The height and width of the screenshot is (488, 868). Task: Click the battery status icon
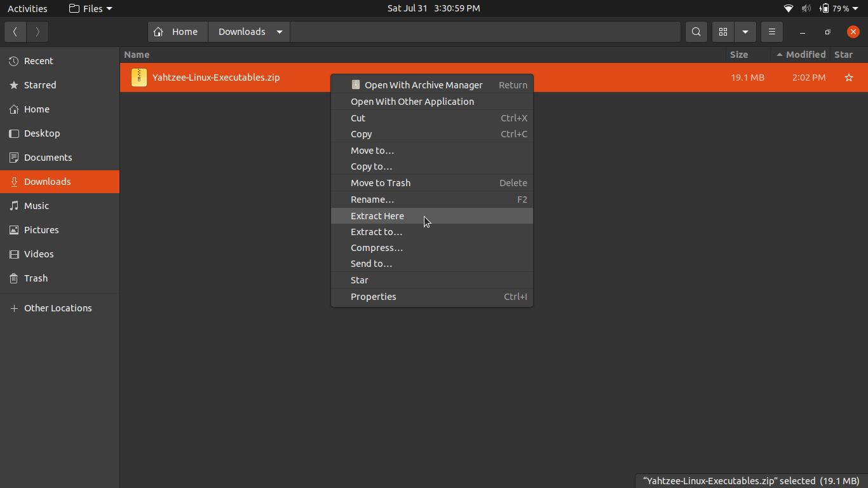pyautogui.click(x=824, y=8)
